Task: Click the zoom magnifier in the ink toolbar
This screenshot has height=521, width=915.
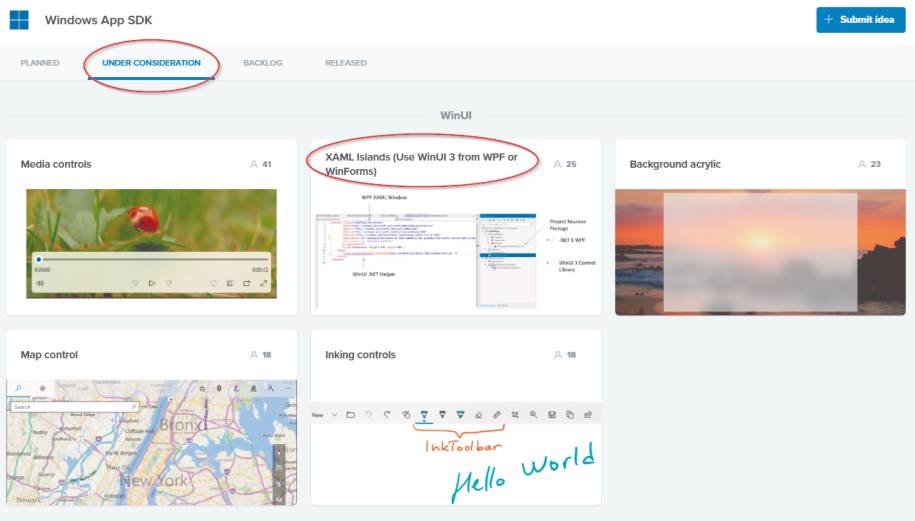Action: [x=533, y=415]
